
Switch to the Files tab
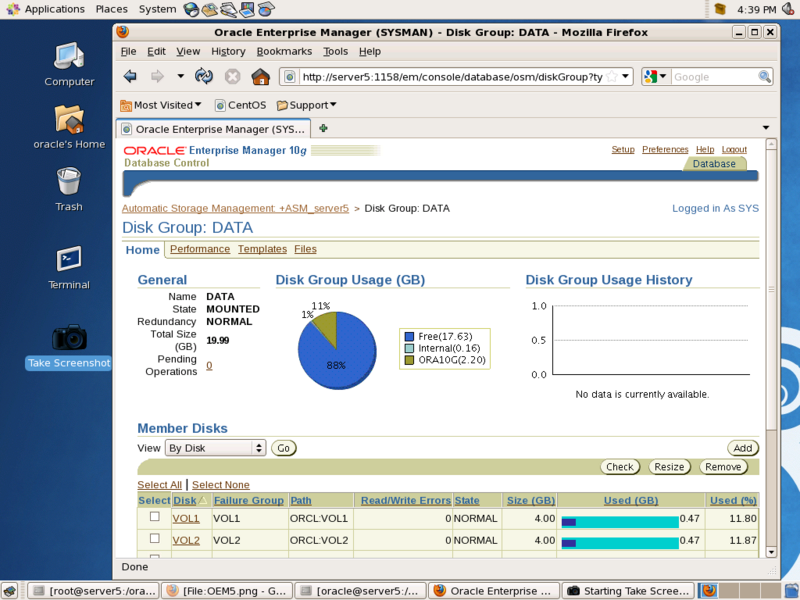coord(305,249)
